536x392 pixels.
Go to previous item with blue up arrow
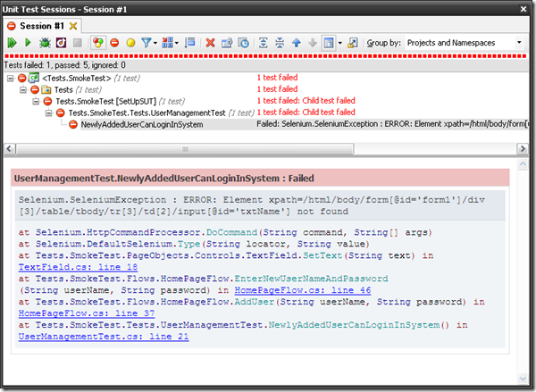pyautogui.click(x=297, y=43)
